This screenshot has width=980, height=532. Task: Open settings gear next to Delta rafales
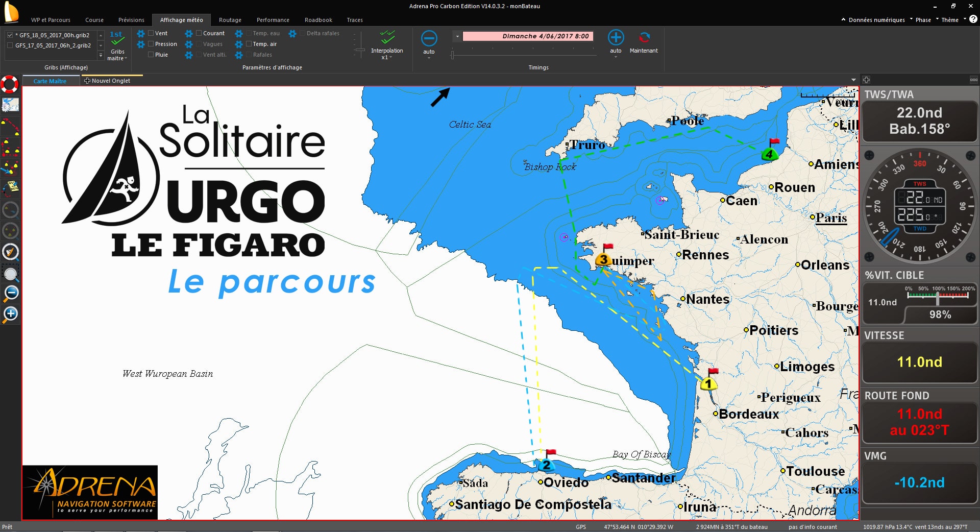coord(292,34)
